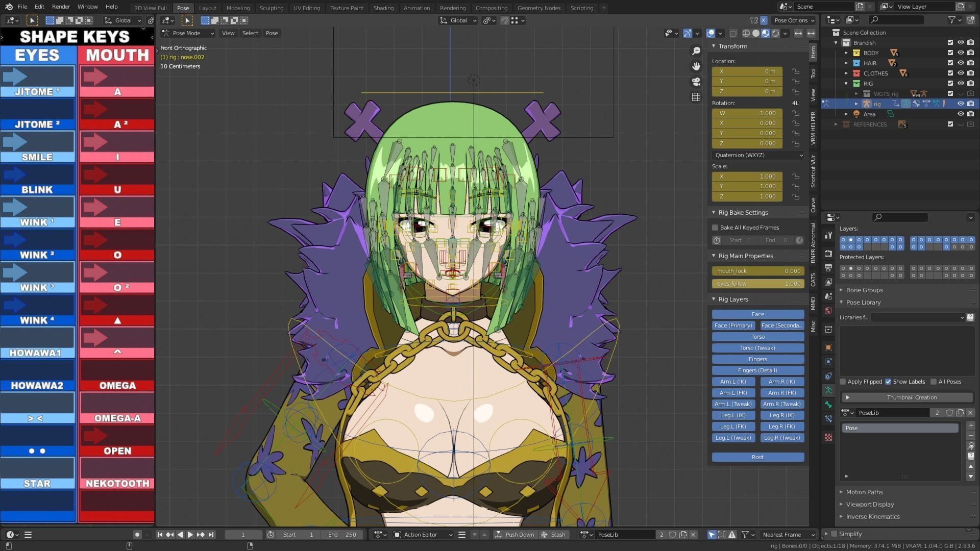
Task: Switch to UV Editing workspace tab
Action: pyautogui.click(x=306, y=8)
